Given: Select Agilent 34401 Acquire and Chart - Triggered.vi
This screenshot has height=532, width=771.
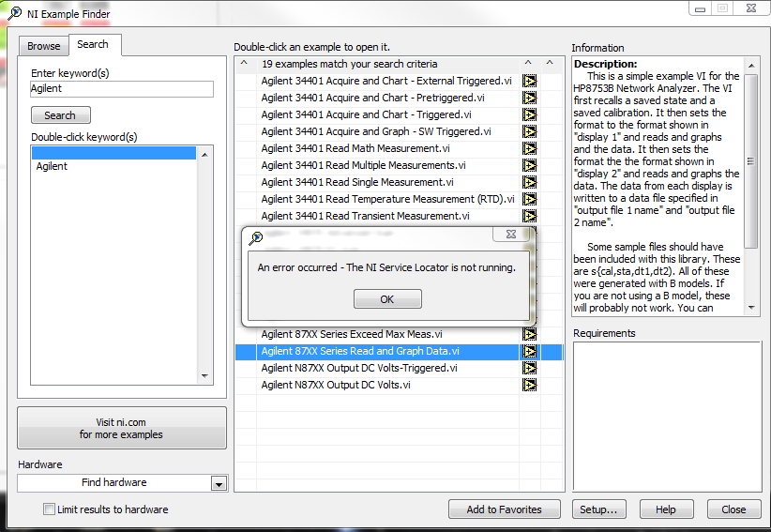Looking at the screenshot, I should (366, 114).
